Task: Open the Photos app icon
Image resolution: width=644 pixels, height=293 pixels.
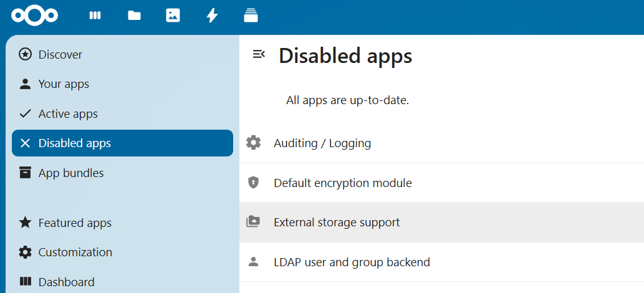Action: [x=173, y=16]
